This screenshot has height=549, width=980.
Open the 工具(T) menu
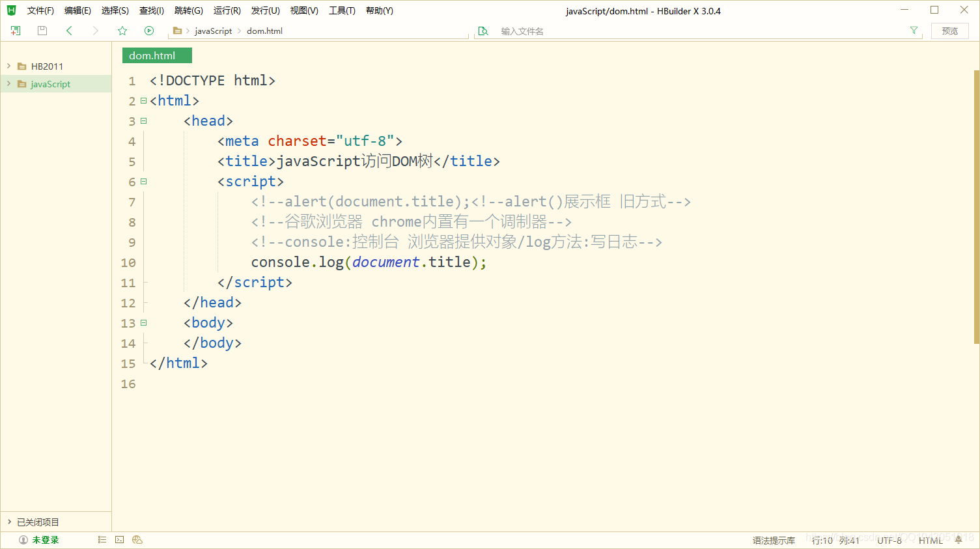click(342, 10)
